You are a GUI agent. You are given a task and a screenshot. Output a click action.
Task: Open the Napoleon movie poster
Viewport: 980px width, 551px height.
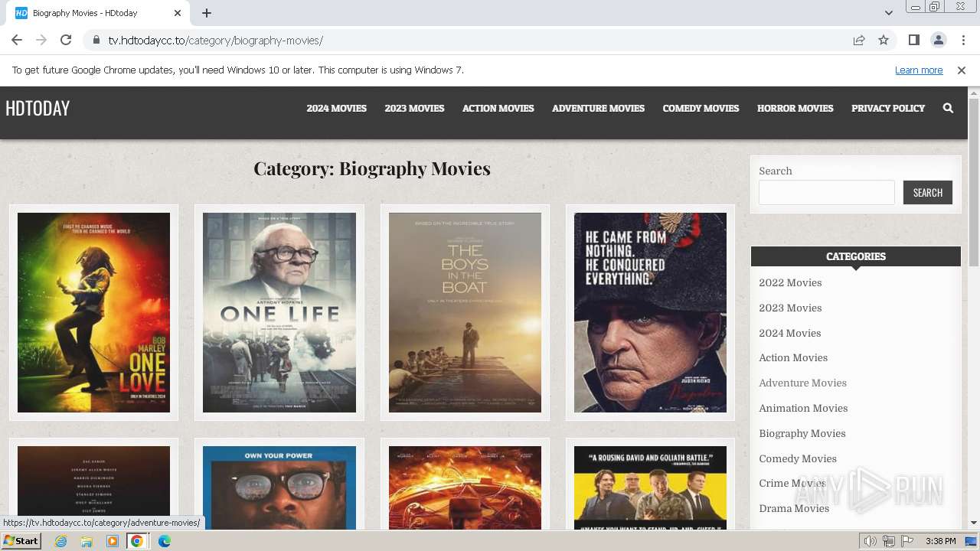click(650, 312)
